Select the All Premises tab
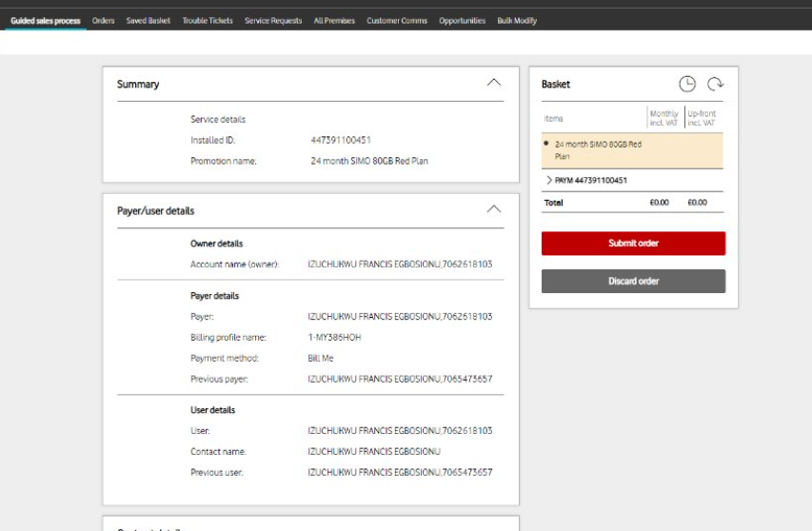 point(334,21)
